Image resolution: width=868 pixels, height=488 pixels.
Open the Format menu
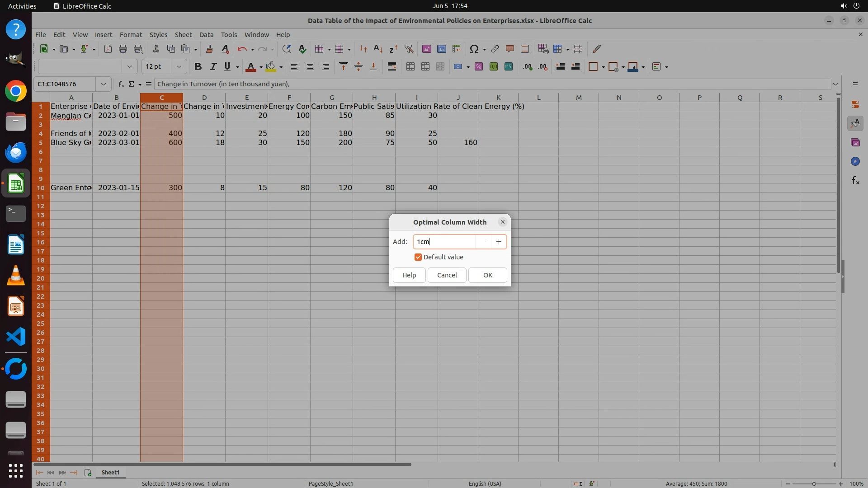pyautogui.click(x=131, y=35)
